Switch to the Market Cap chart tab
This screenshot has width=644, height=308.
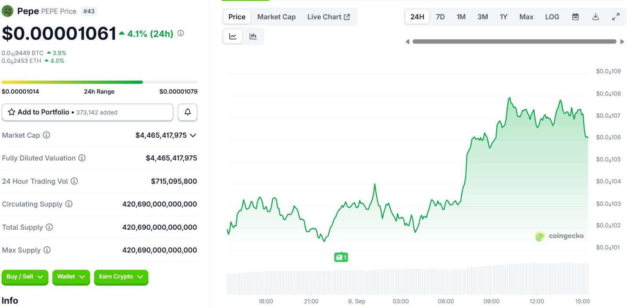(x=276, y=17)
